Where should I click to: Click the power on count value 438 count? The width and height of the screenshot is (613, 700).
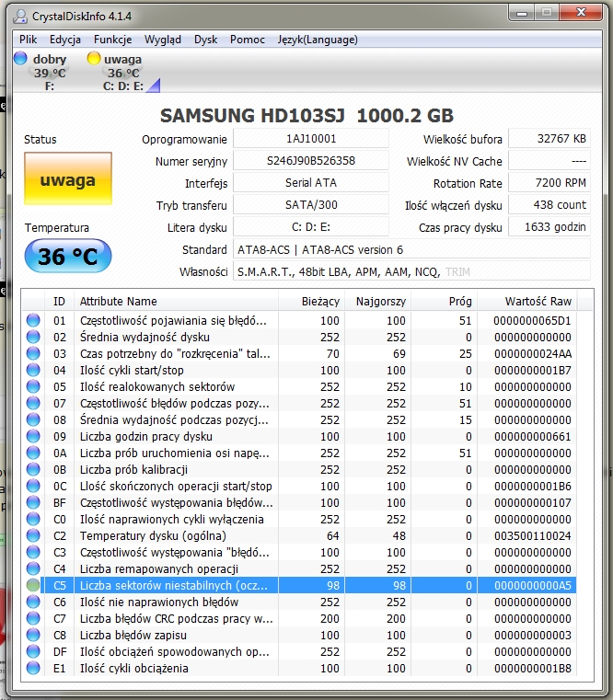point(549,205)
